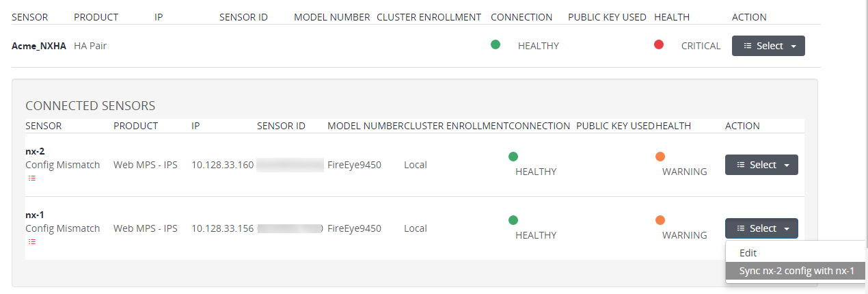
Task: Click the nx-1 sensor name
Action: click(x=35, y=215)
